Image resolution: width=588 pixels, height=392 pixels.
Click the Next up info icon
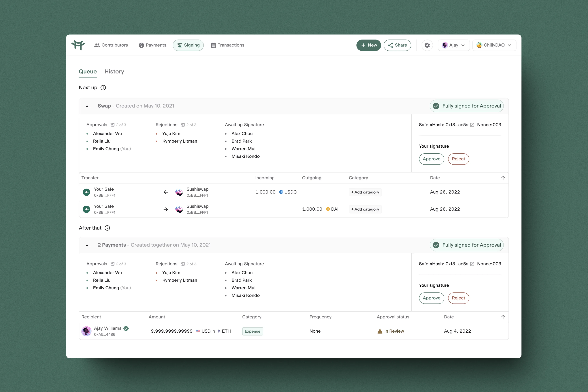[x=103, y=87]
